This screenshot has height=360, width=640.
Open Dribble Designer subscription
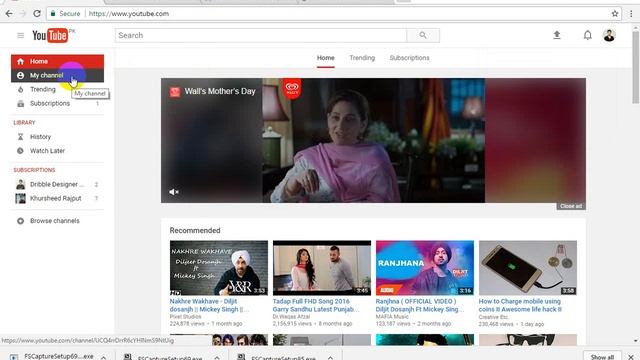(x=58, y=184)
